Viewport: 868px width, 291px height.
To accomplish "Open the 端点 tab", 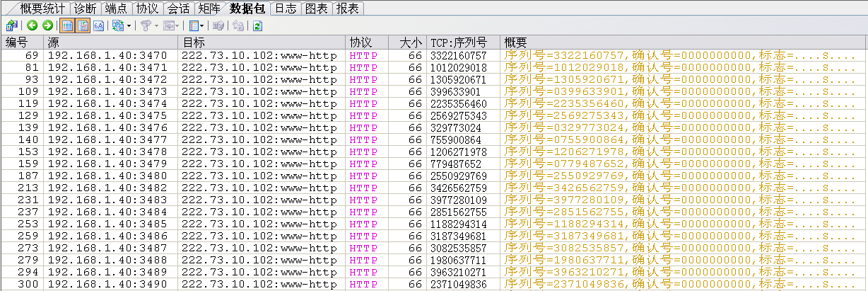I will click(x=116, y=8).
